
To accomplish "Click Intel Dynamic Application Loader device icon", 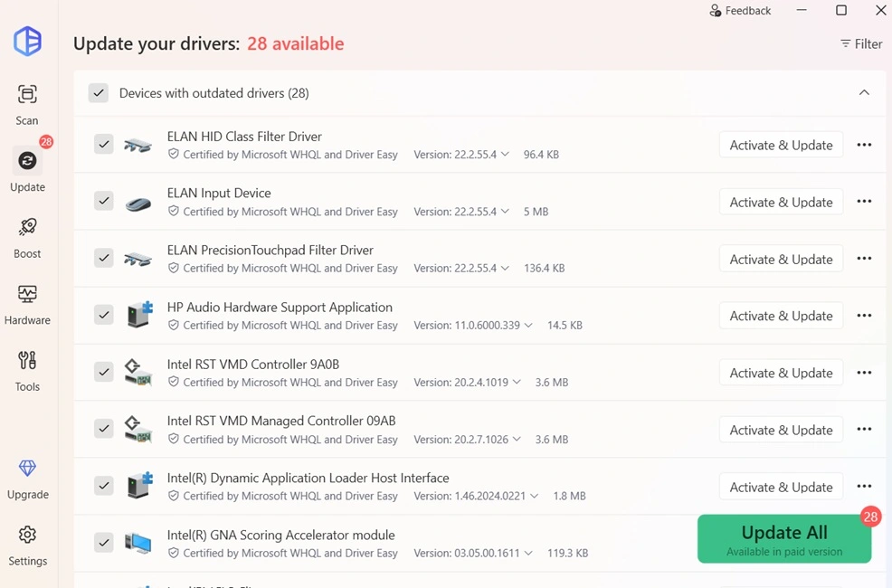I will (139, 485).
